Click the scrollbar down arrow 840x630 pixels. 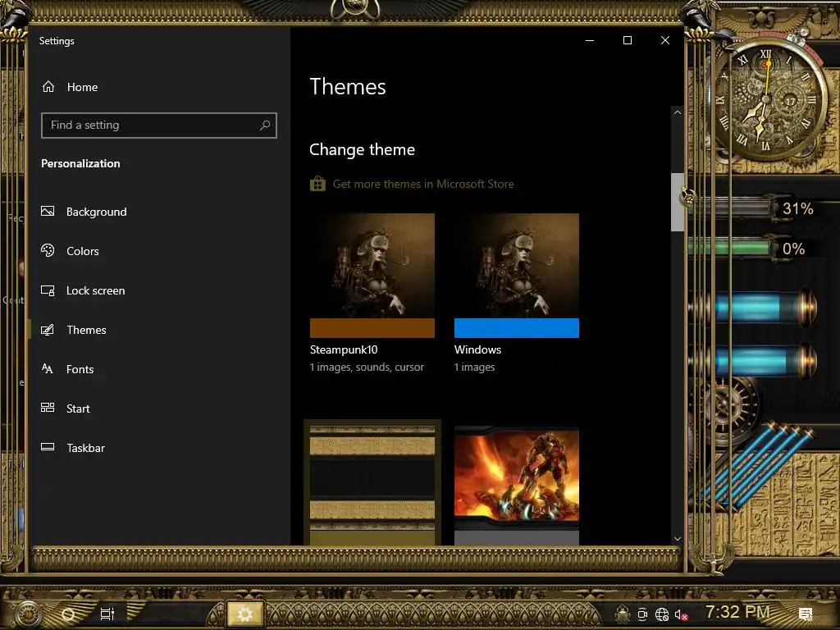[677, 539]
